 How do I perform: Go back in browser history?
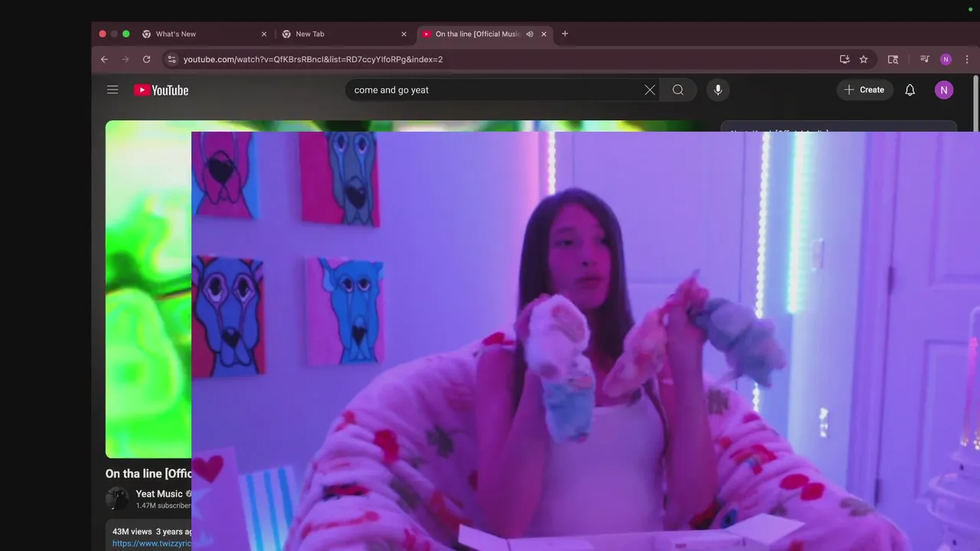click(104, 59)
